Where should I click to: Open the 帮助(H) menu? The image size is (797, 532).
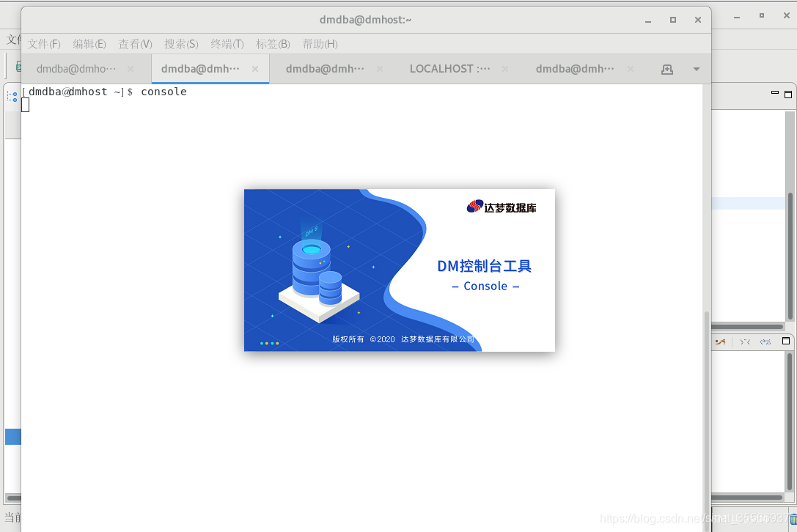[x=320, y=44]
